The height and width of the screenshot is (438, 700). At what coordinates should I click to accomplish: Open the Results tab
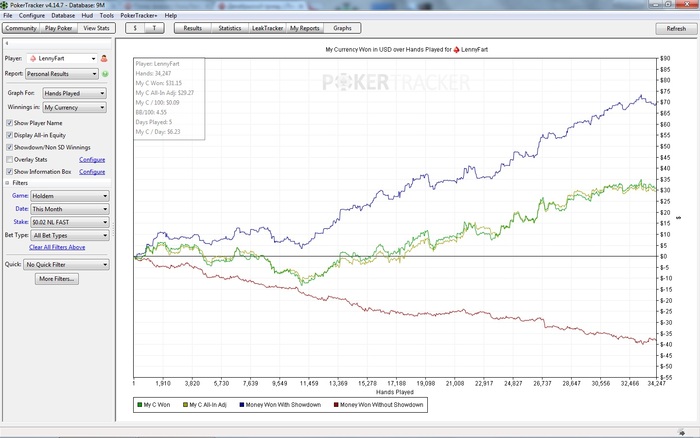[x=192, y=28]
